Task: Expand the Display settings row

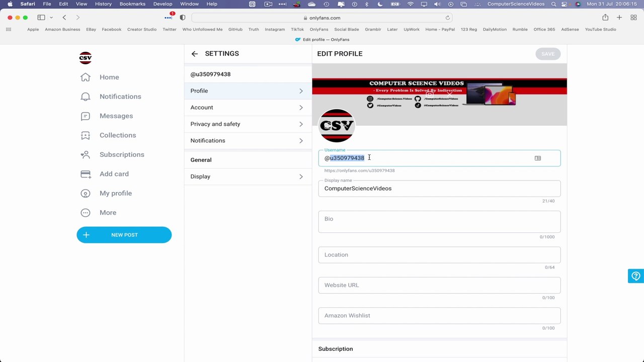Action: [x=248, y=176]
